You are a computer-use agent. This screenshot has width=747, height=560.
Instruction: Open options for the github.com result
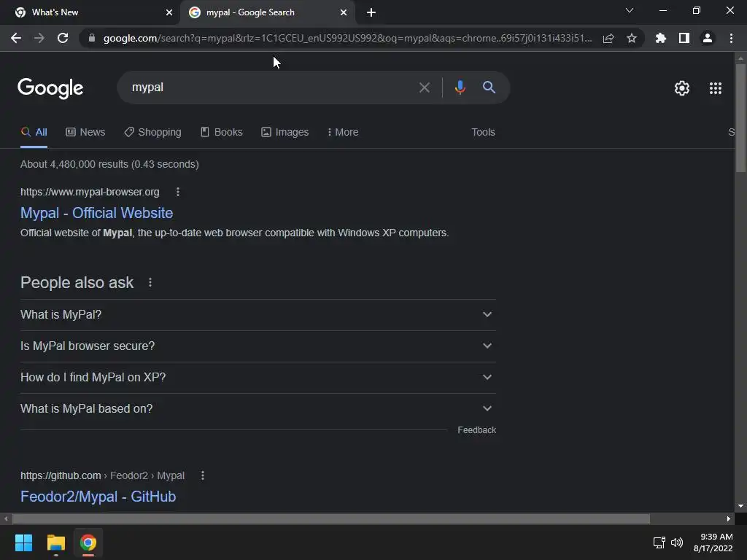tap(203, 475)
